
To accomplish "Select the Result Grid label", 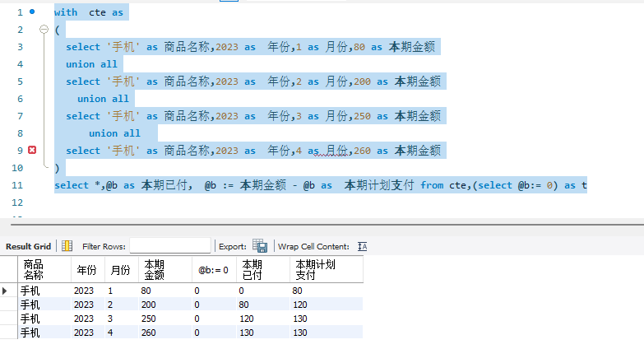I will coord(28,247).
